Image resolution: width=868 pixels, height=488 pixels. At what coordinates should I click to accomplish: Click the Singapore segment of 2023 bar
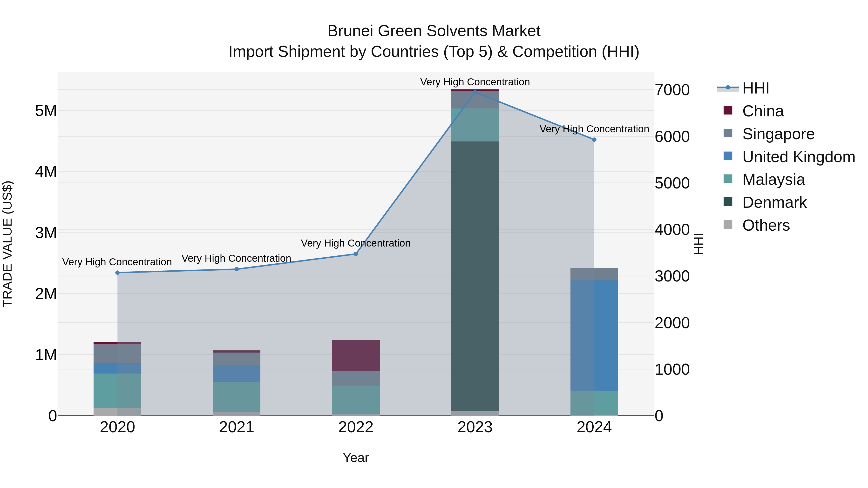(x=475, y=100)
